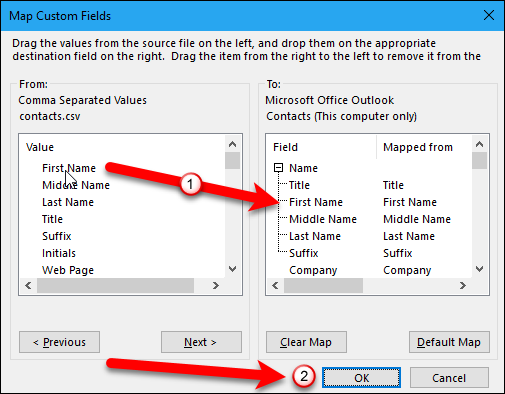Close the Map Custom Fields window
This screenshot has width=505, height=394.
(x=489, y=15)
